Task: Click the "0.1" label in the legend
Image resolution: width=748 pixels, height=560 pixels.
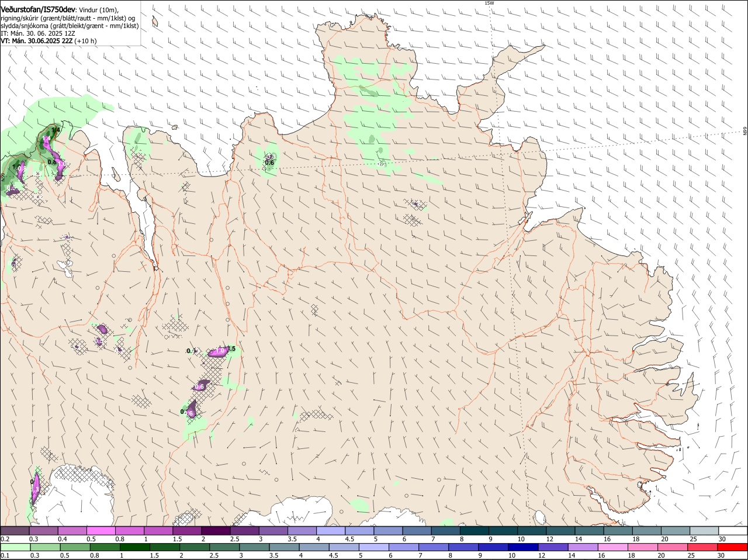Action: (5, 555)
